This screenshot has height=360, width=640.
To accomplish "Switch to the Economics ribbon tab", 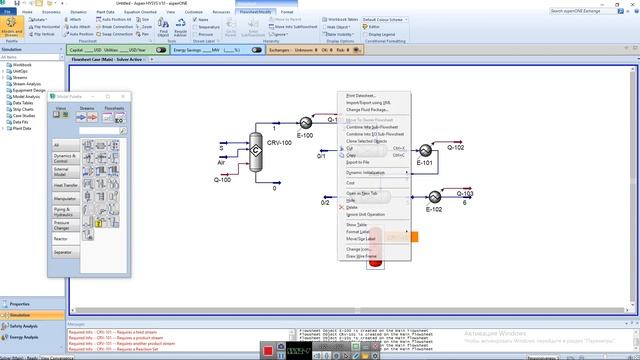I will point(51,12).
